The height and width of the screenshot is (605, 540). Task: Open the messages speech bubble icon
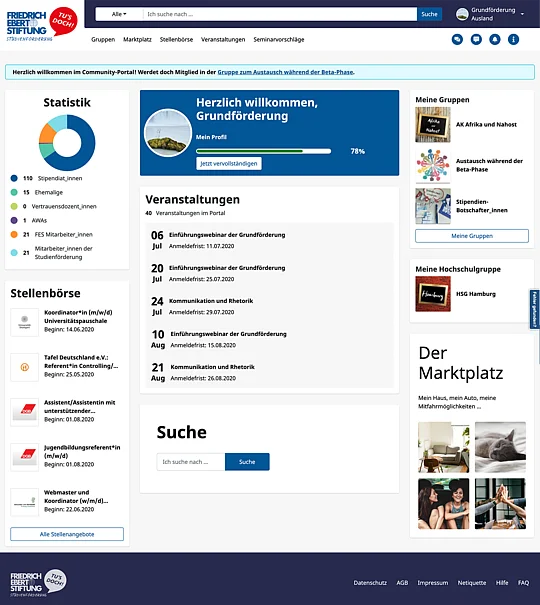coord(476,39)
